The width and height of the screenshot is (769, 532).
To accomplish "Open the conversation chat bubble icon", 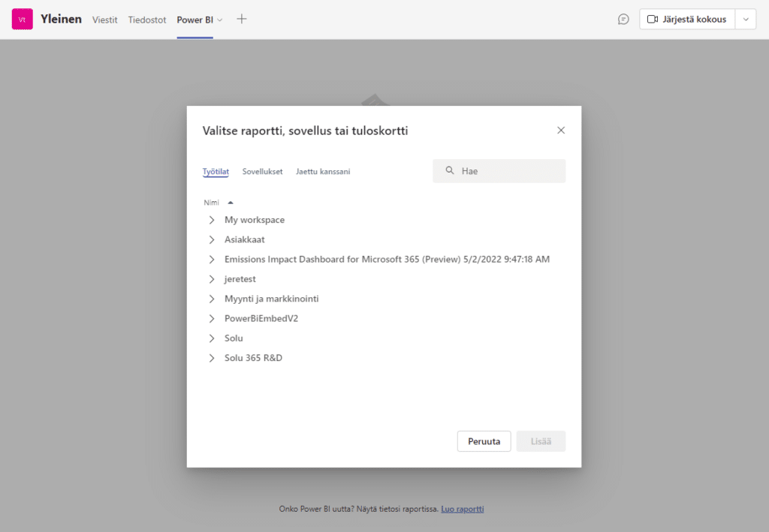I will pos(623,20).
